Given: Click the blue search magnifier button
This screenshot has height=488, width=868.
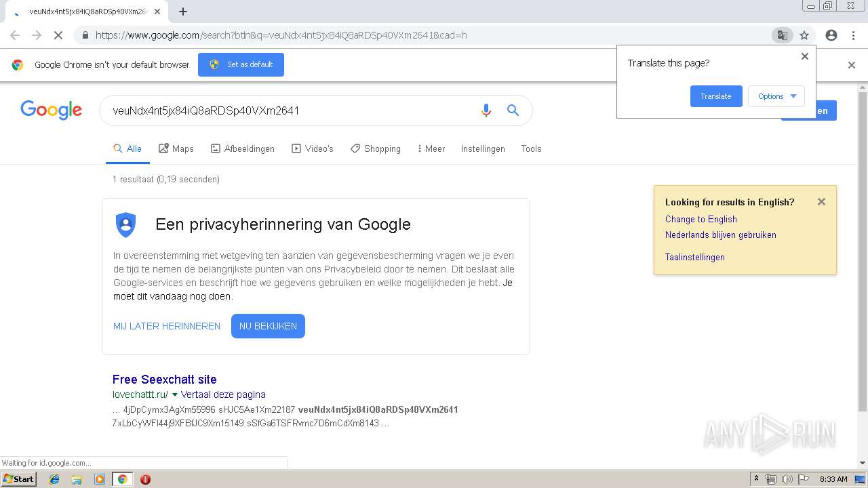Looking at the screenshot, I should [513, 110].
